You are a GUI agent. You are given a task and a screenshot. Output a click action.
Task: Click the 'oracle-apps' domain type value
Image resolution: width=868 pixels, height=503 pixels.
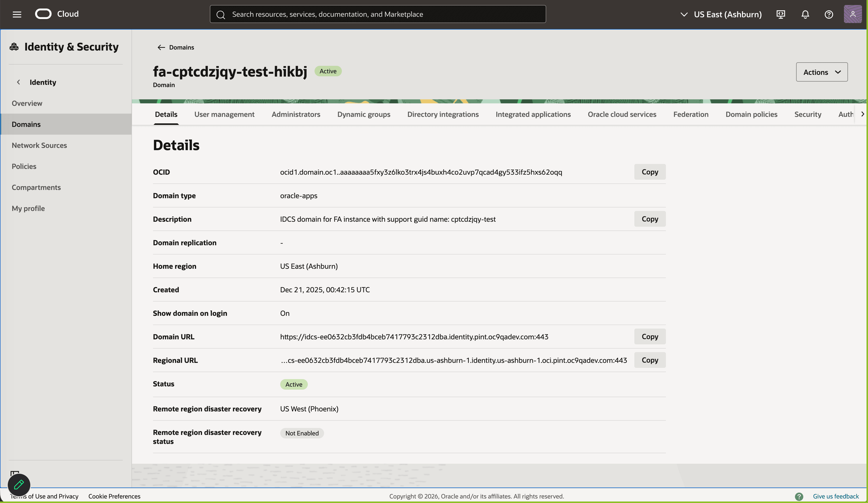299,195
